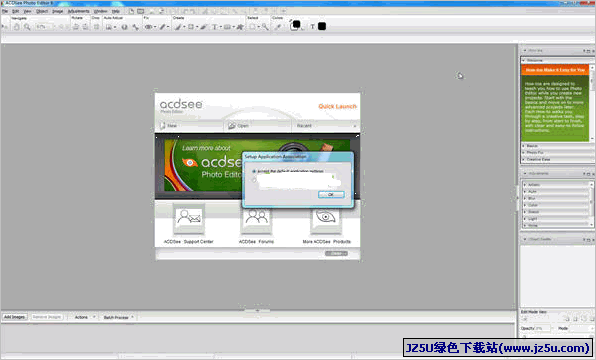Open the Batch Process dropdown
The height and width of the screenshot is (360, 596).
(x=119, y=317)
